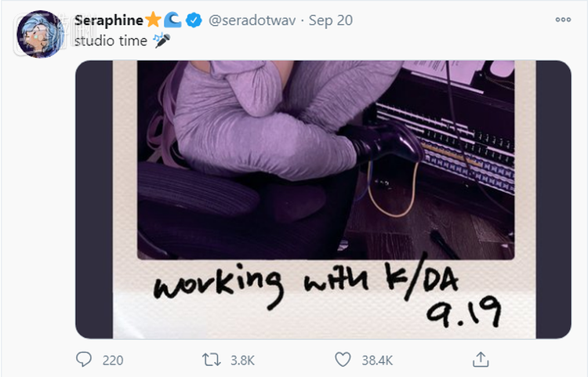Open Seraphine's profile avatar picture

(x=41, y=34)
